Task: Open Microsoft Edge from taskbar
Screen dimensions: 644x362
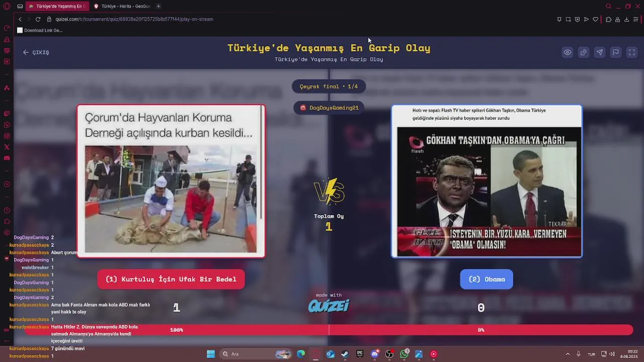Action: coord(301,354)
